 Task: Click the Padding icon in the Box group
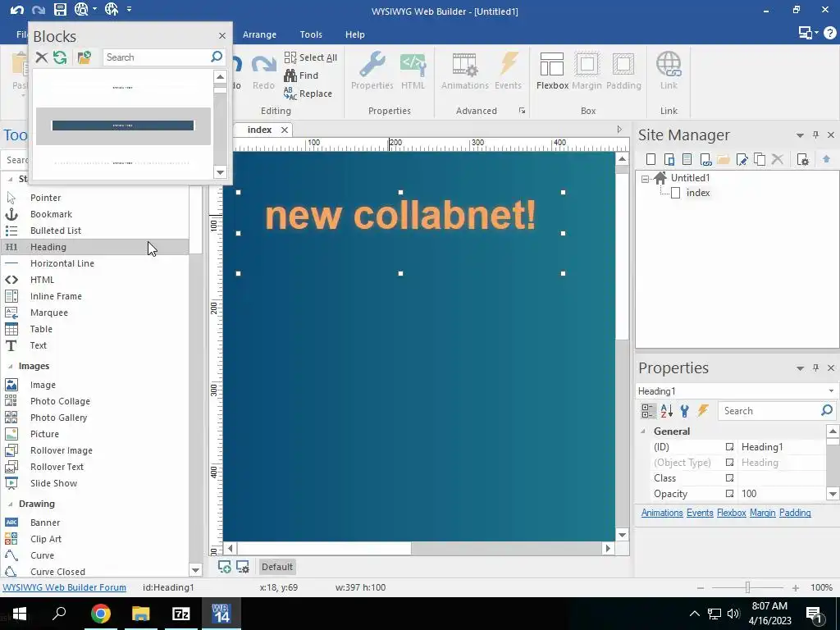pos(623,71)
